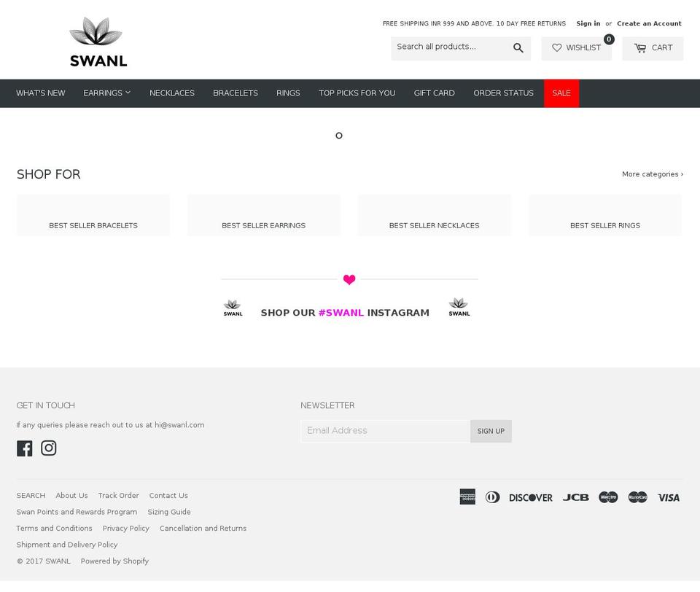Open Best Seller Bracelets category

click(93, 215)
